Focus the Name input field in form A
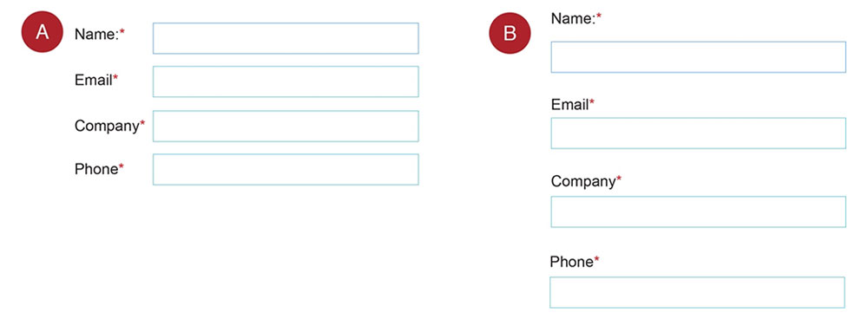 coord(286,38)
